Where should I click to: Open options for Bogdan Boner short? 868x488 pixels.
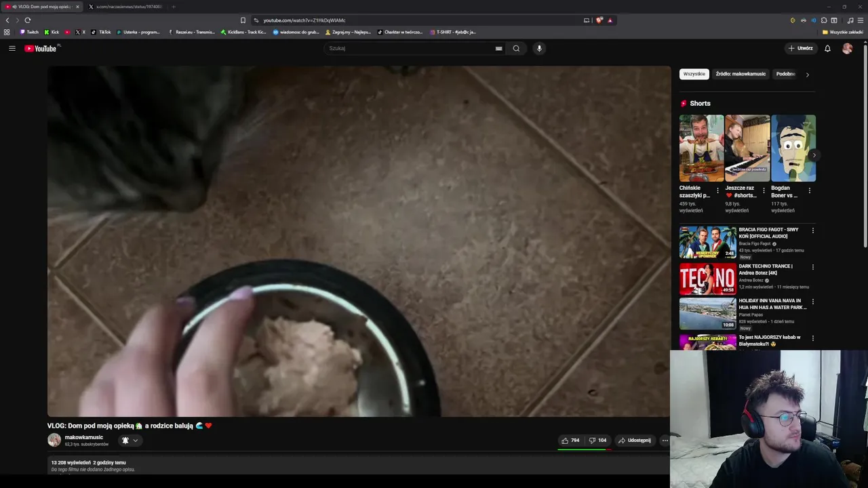tap(810, 190)
